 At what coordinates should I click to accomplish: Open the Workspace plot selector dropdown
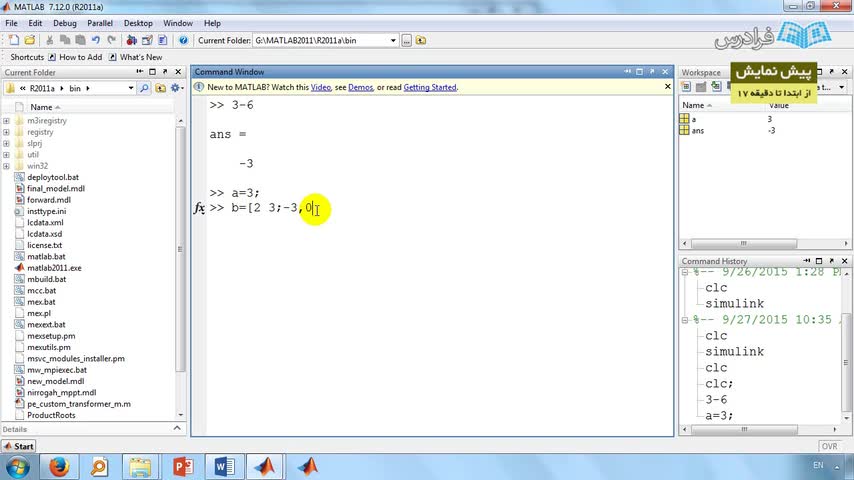841,87
